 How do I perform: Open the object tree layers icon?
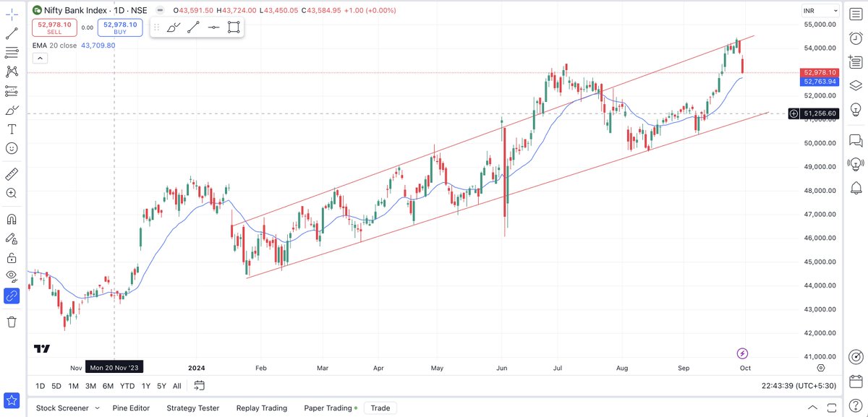point(856,84)
